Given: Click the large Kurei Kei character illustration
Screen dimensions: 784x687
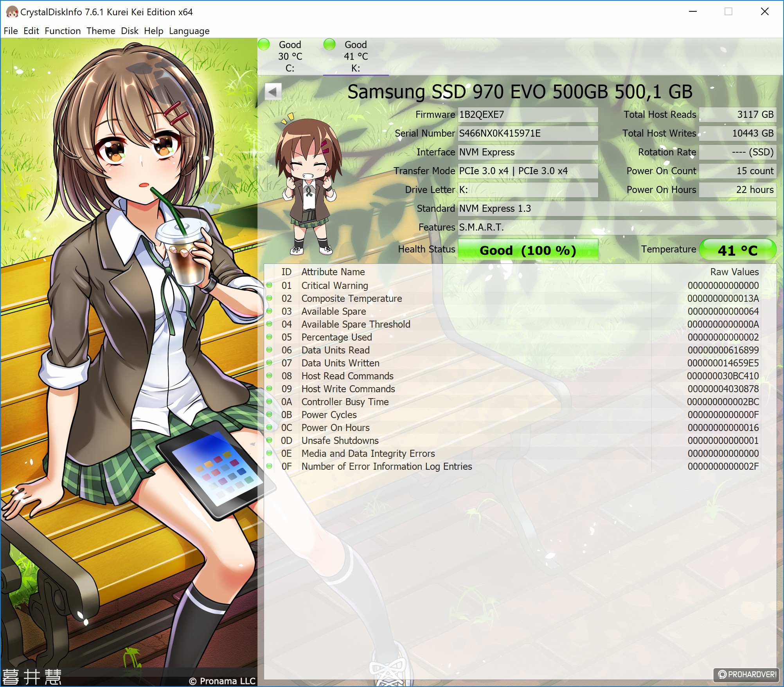Looking at the screenshot, I should (x=129, y=362).
